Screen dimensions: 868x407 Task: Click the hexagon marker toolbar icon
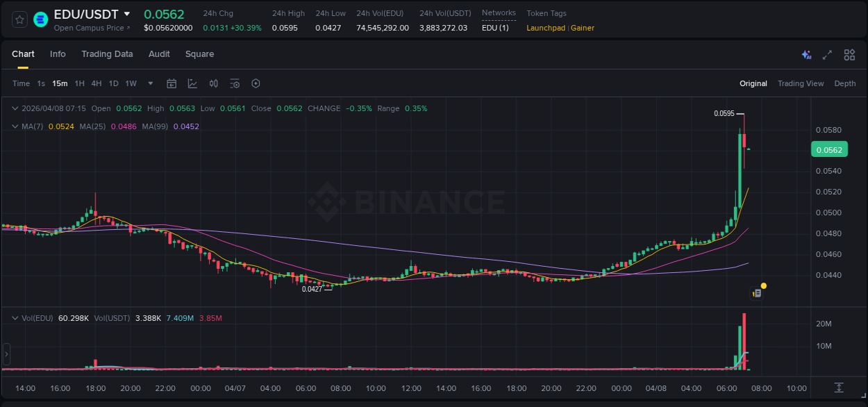(256, 83)
